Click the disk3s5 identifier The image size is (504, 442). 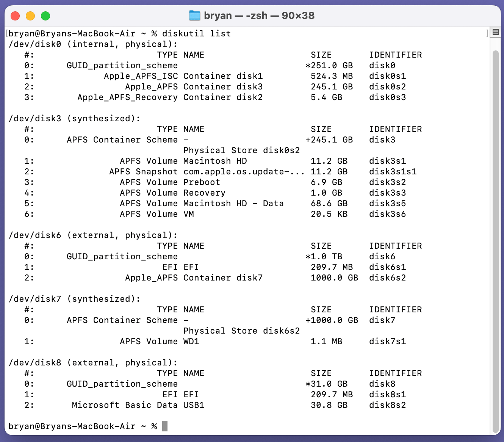tap(387, 203)
